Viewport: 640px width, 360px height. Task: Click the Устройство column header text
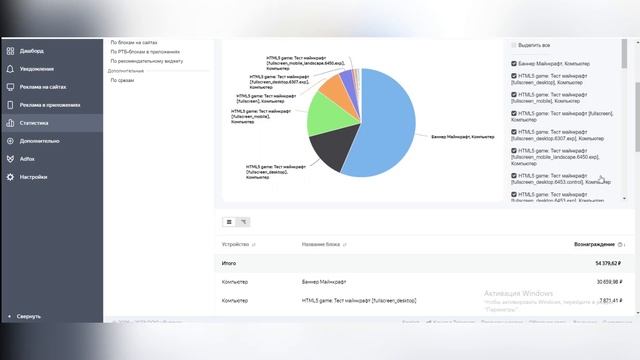(x=235, y=244)
